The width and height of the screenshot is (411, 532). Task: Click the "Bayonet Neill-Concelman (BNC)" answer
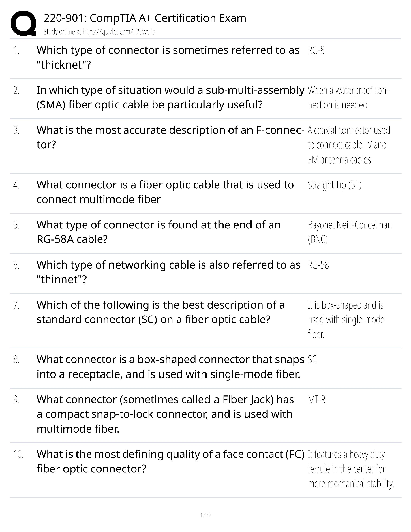[x=349, y=232]
